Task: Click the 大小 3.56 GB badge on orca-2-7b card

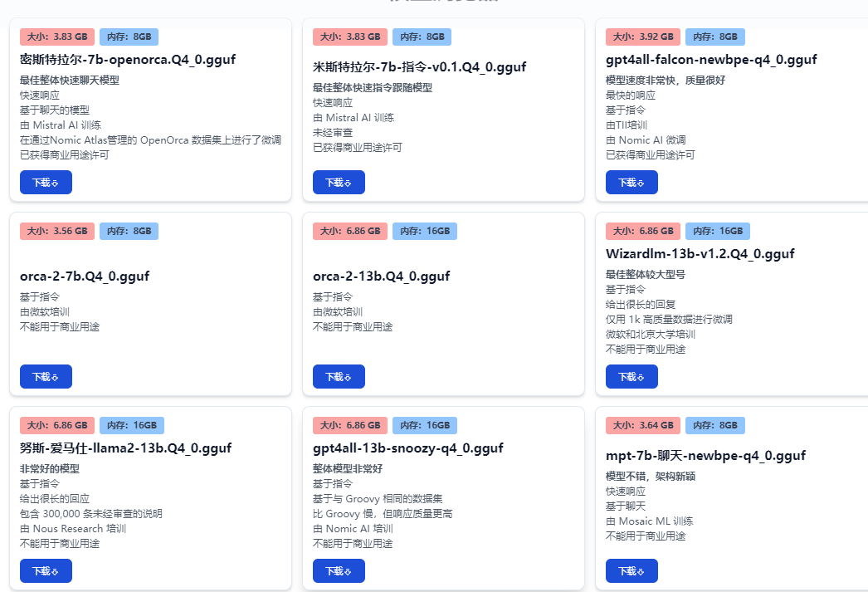Action: pyautogui.click(x=57, y=231)
